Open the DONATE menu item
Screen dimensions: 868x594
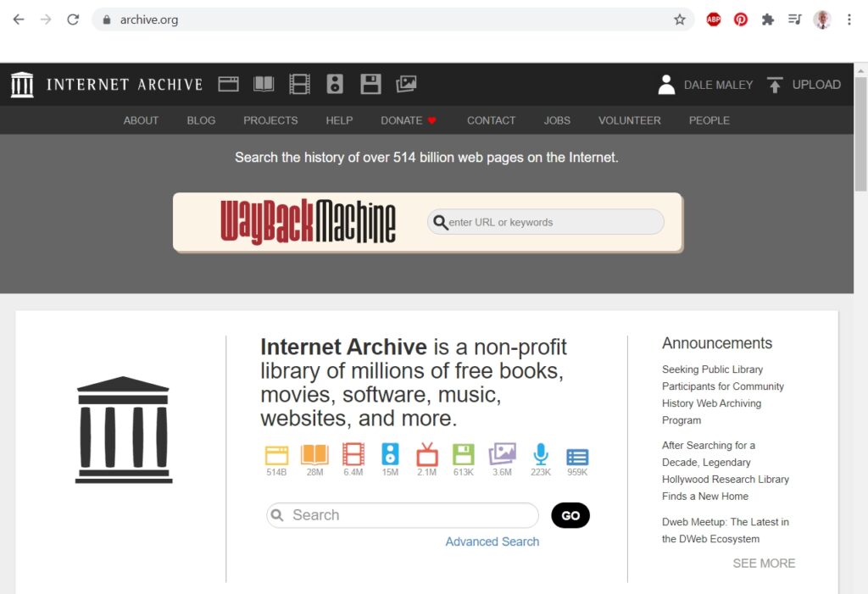pos(409,120)
